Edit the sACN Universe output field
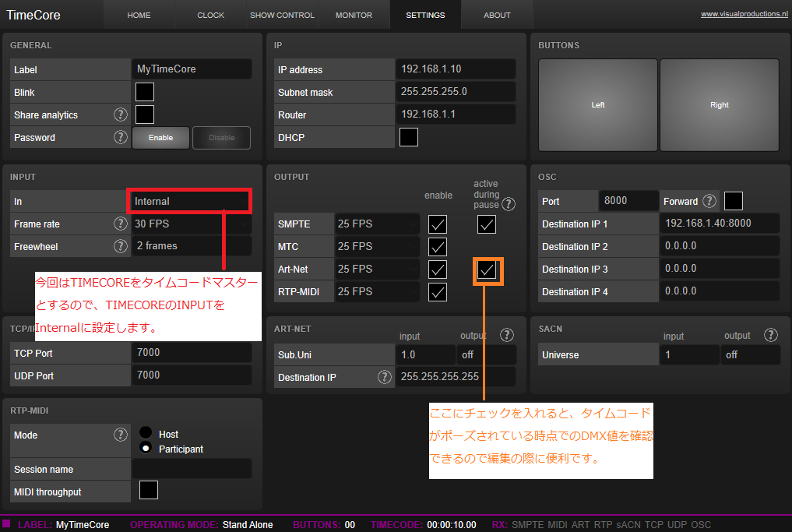The height and width of the screenshot is (532, 792). pyautogui.click(x=751, y=354)
